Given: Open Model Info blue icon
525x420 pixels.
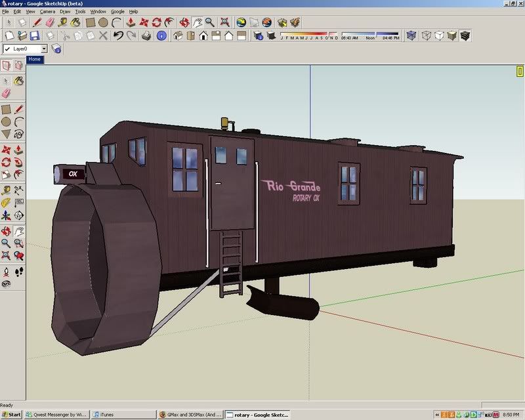Looking at the screenshot, I should click(161, 35).
